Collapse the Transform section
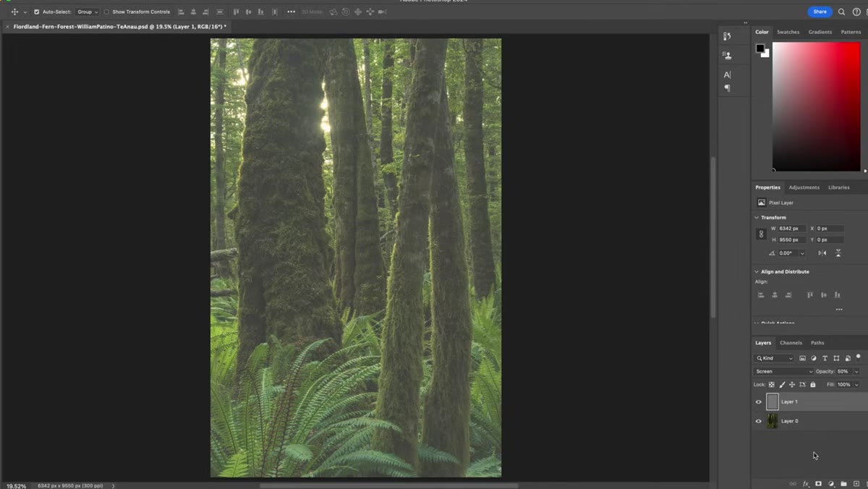The width and height of the screenshot is (868, 489). 757,217
